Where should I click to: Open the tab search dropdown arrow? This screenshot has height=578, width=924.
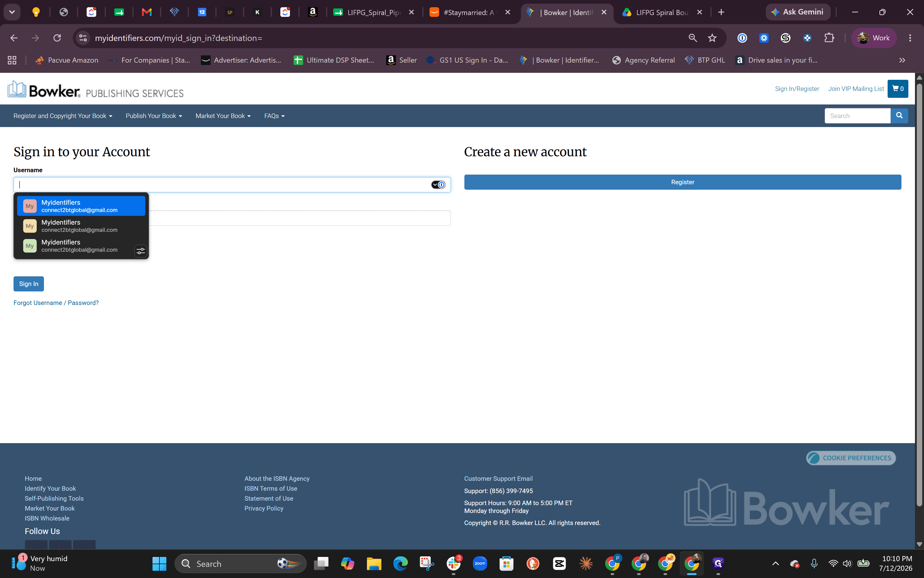click(12, 12)
